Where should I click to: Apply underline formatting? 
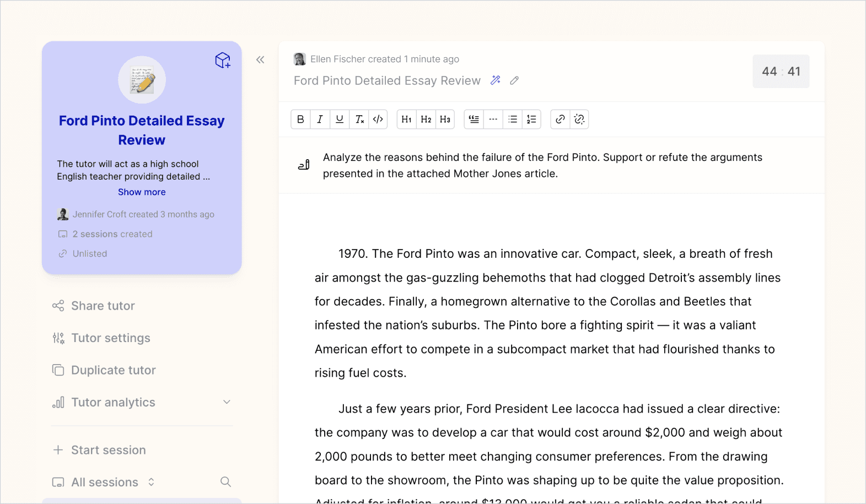point(340,119)
